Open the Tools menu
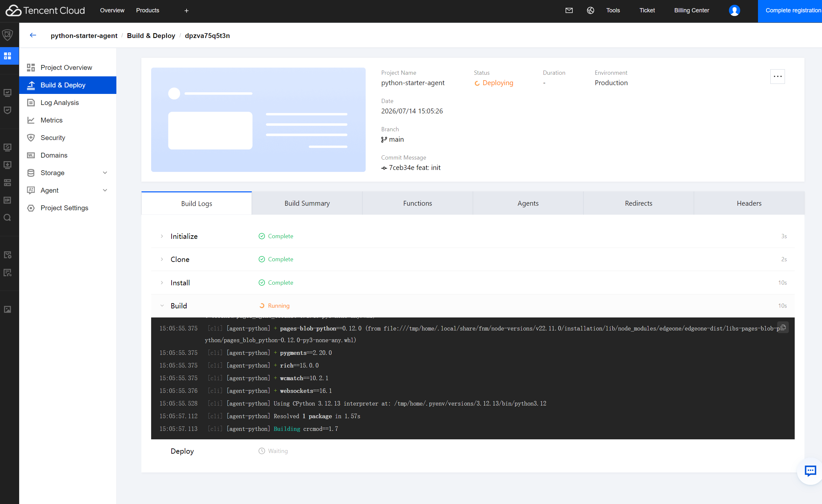Viewport: 822px width, 504px height. [x=613, y=10]
